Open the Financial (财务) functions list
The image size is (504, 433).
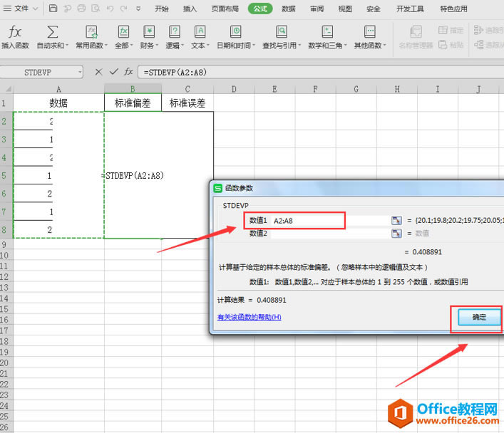[x=149, y=37]
